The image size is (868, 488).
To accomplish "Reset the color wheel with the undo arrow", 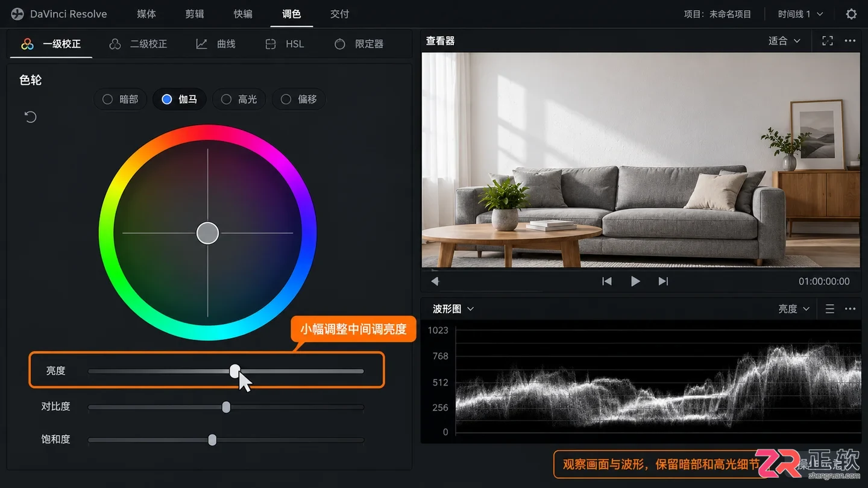I will coord(31,117).
